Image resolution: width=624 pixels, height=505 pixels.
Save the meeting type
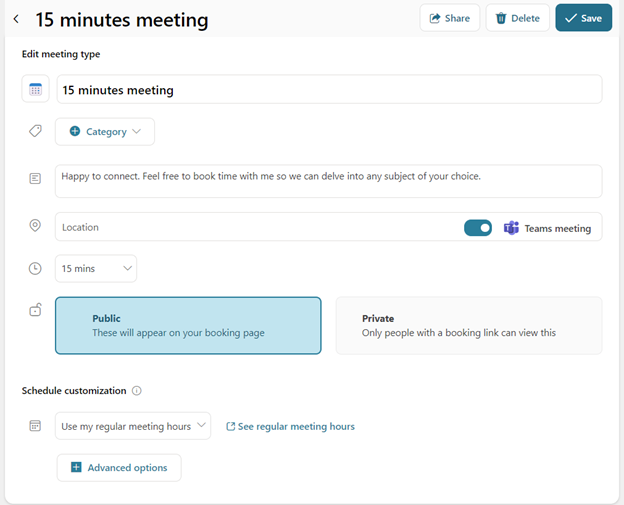583,18
